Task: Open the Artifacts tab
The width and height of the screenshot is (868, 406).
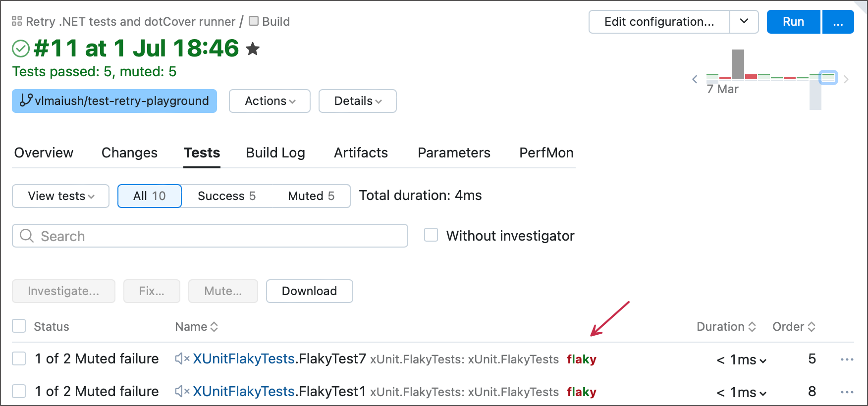Action: pos(361,153)
